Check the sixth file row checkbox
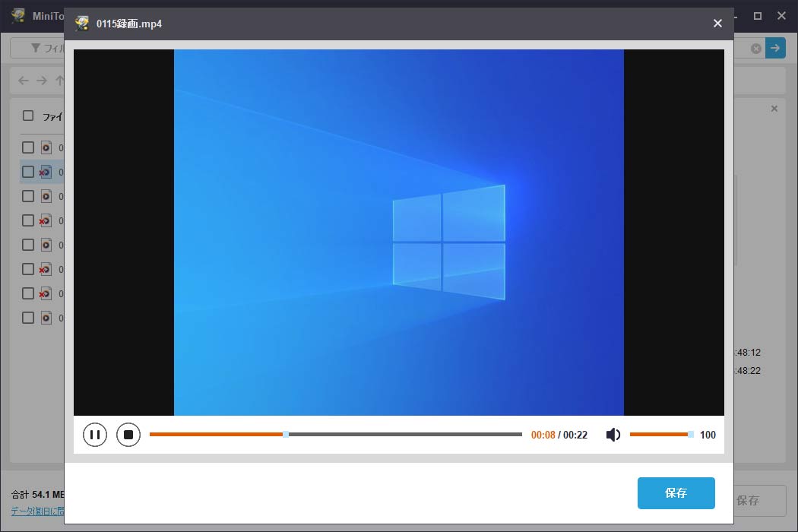The image size is (798, 532). point(28,269)
